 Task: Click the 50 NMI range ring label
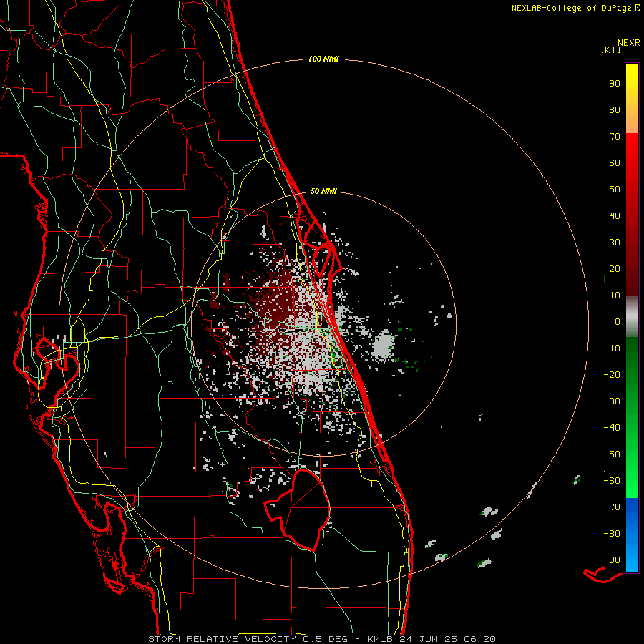tap(323, 191)
